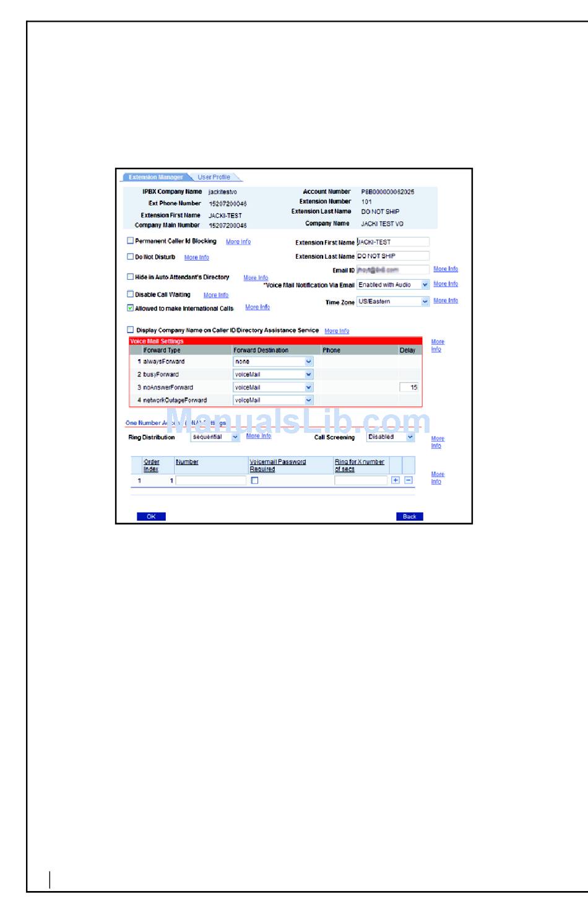Click the Ring for X secs input
Screen dimensions: 588x909
point(361,481)
